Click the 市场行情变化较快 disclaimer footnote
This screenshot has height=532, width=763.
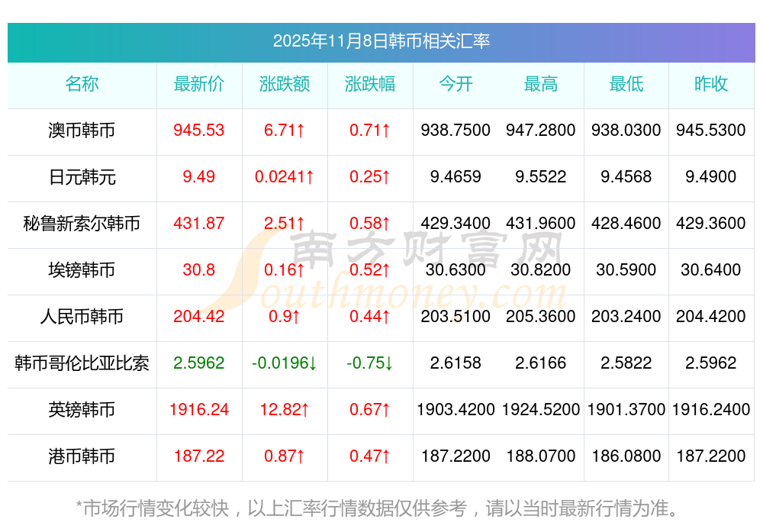(377, 509)
